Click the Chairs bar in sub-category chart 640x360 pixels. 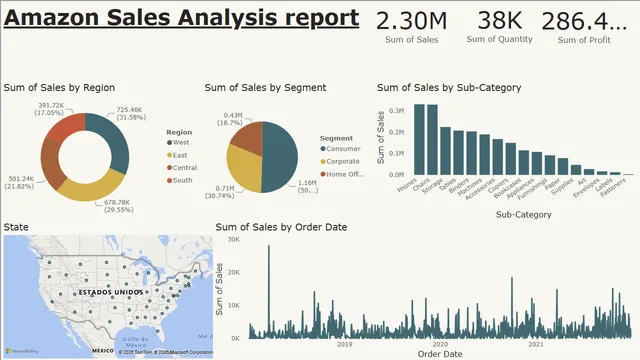pos(433,140)
